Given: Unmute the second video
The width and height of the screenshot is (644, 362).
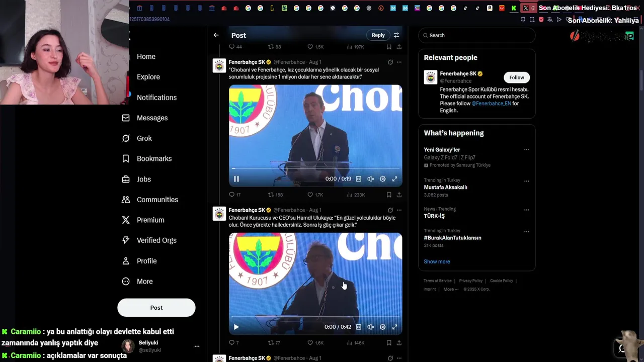Looking at the screenshot, I should [x=370, y=327].
